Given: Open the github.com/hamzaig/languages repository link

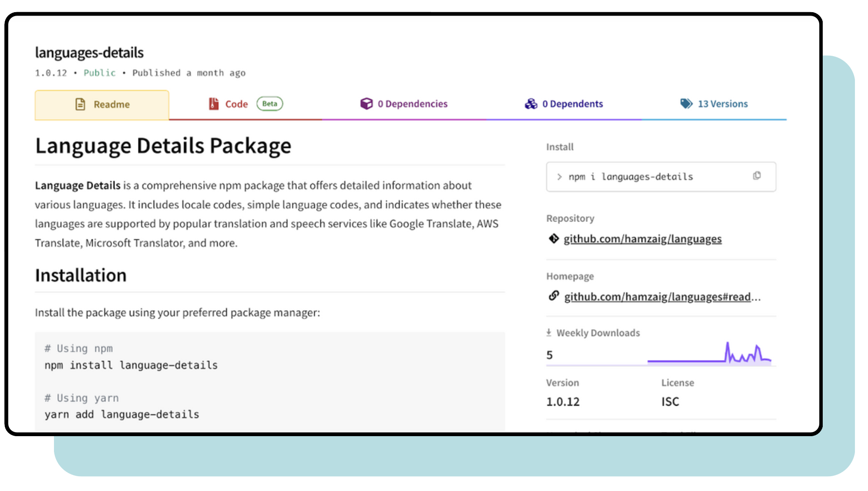Looking at the screenshot, I should (x=643, y=239).
